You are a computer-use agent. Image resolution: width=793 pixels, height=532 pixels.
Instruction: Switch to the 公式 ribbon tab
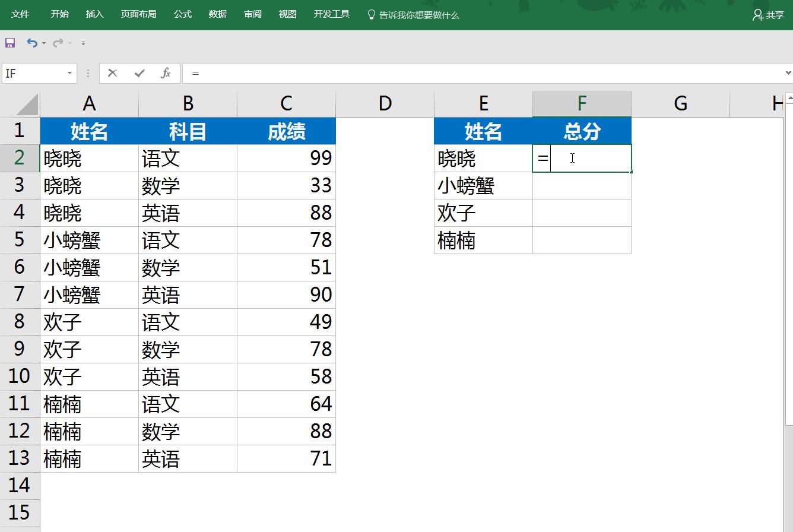point(182,14)
